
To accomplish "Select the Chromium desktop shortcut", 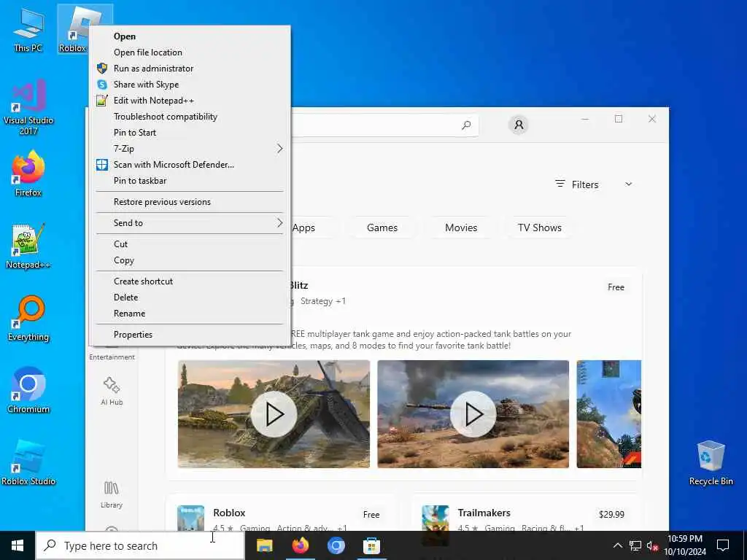I will (x=28, y=391).
